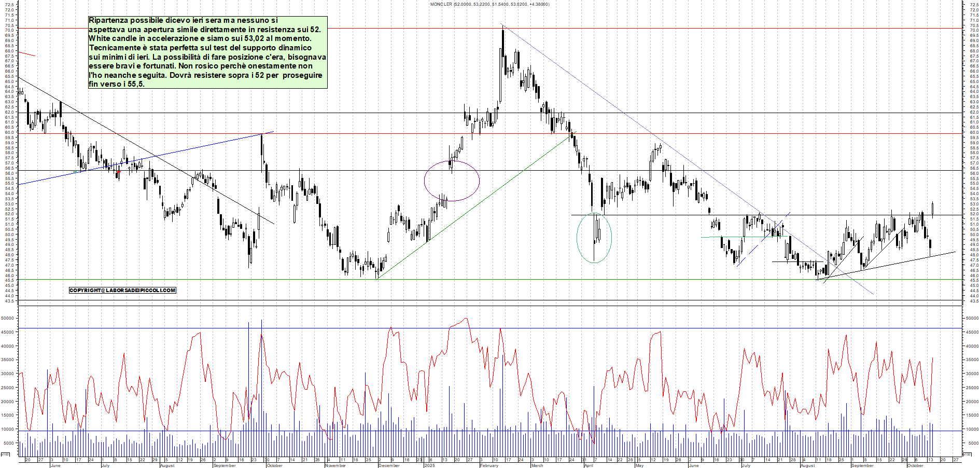This screenshot has height=468, width=980.
Task: Click the upper blue line in volume panel
Action: pyautogui.click(x=622, y=328)
